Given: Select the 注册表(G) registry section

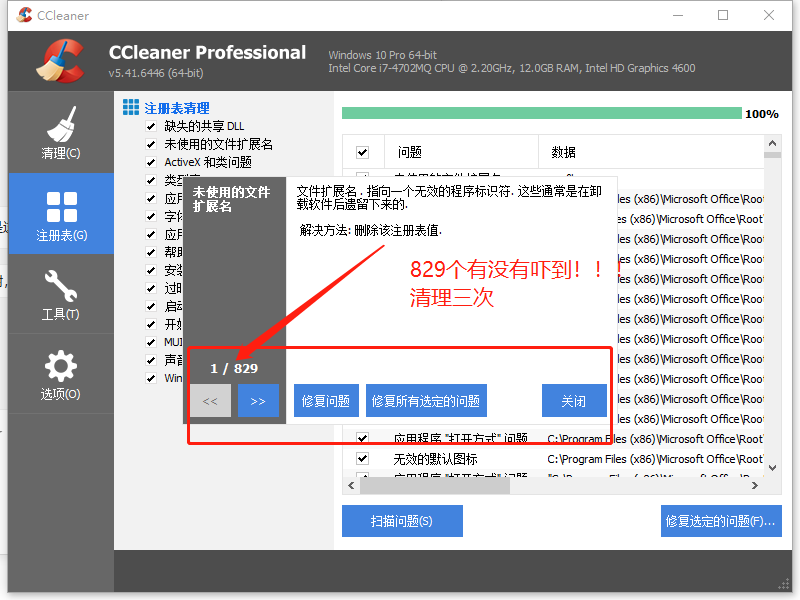Looking at the screenshot, I should coord(61,214).
